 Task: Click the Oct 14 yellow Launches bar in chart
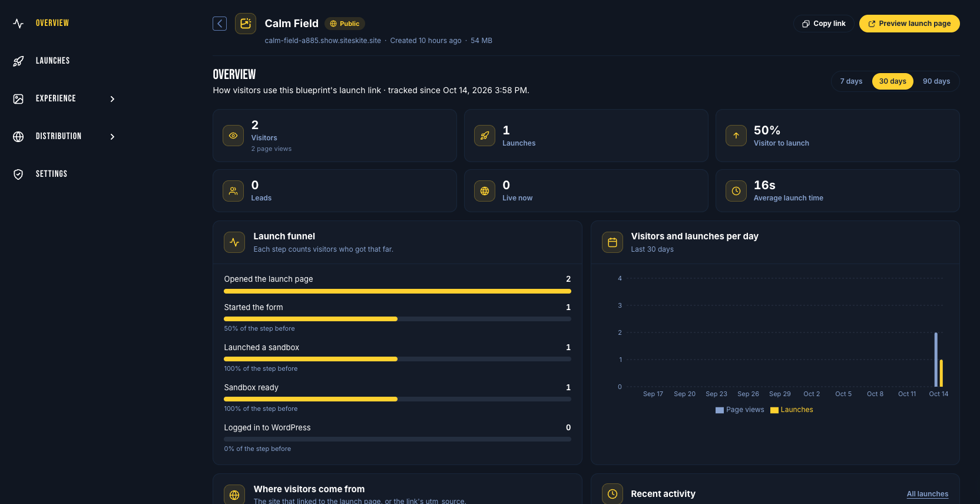pyautogui.click(x=941, y=373)
